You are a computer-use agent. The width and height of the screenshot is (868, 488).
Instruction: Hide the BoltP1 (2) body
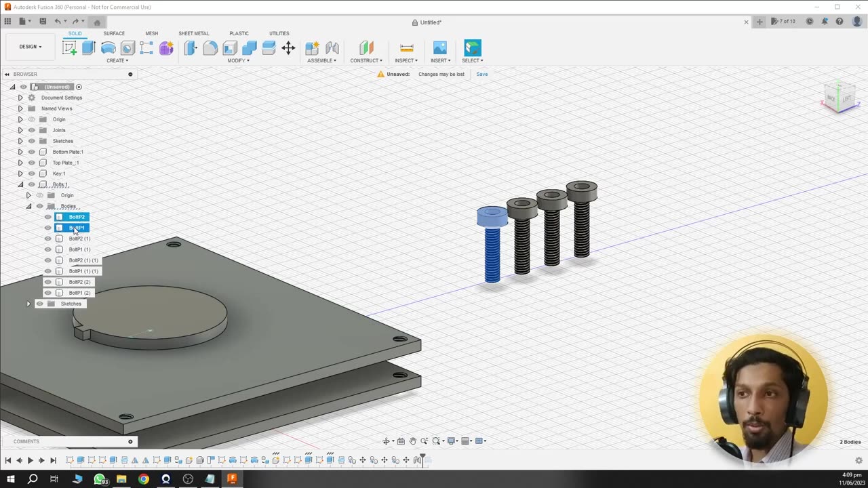click(48, 293)
